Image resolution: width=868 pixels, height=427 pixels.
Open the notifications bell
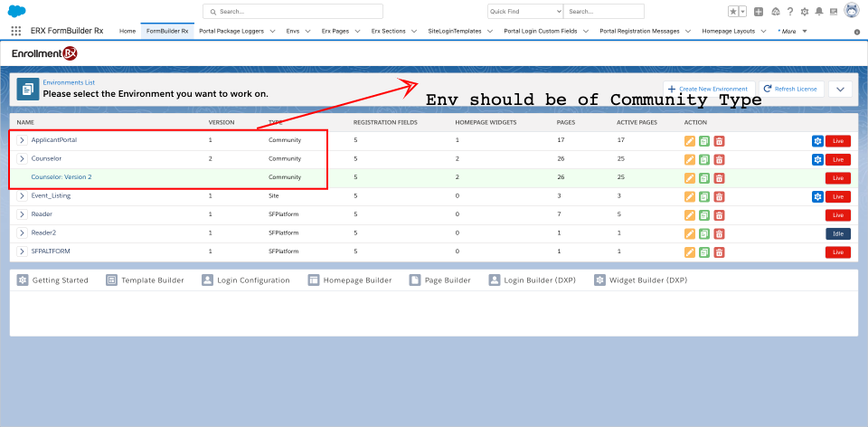819,12
